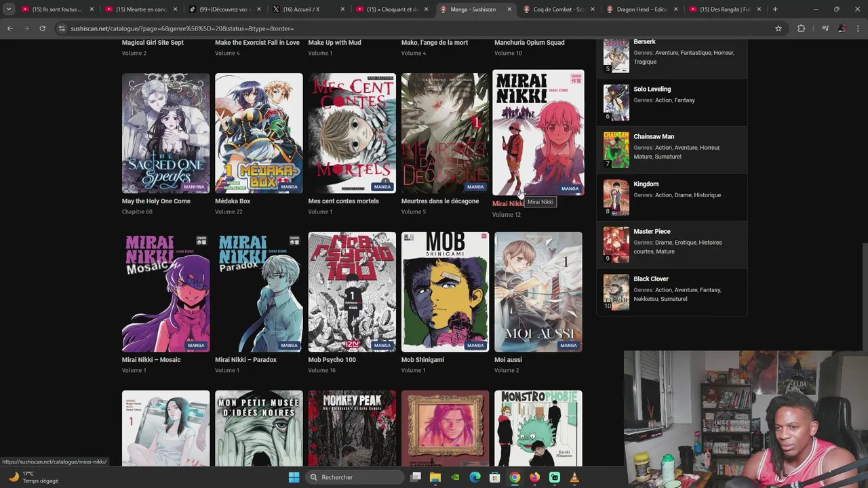Open the browser extensions puzzle icon
The image size is (868, 488).
pos(802,28)
